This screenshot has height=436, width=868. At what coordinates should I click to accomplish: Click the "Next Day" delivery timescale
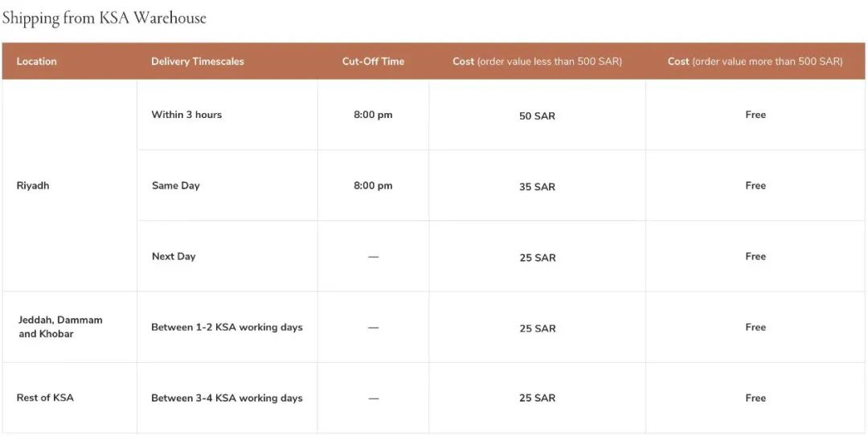click(174, 256)
